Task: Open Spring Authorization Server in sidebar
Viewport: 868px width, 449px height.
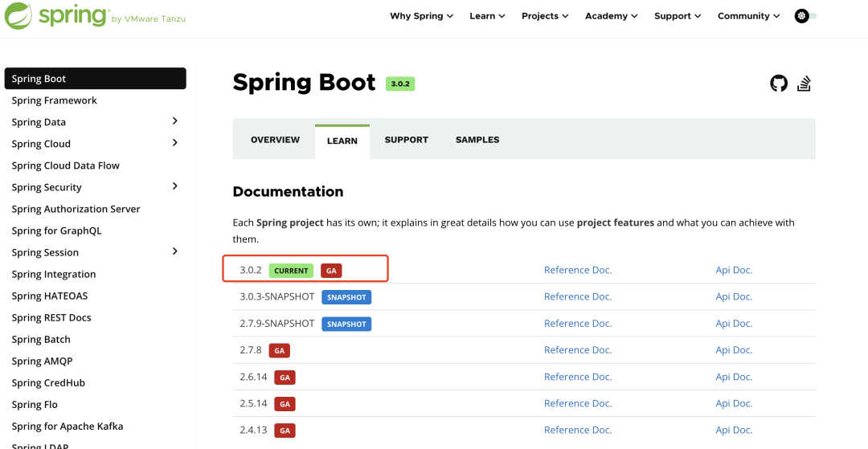Action: click(76, 209)
